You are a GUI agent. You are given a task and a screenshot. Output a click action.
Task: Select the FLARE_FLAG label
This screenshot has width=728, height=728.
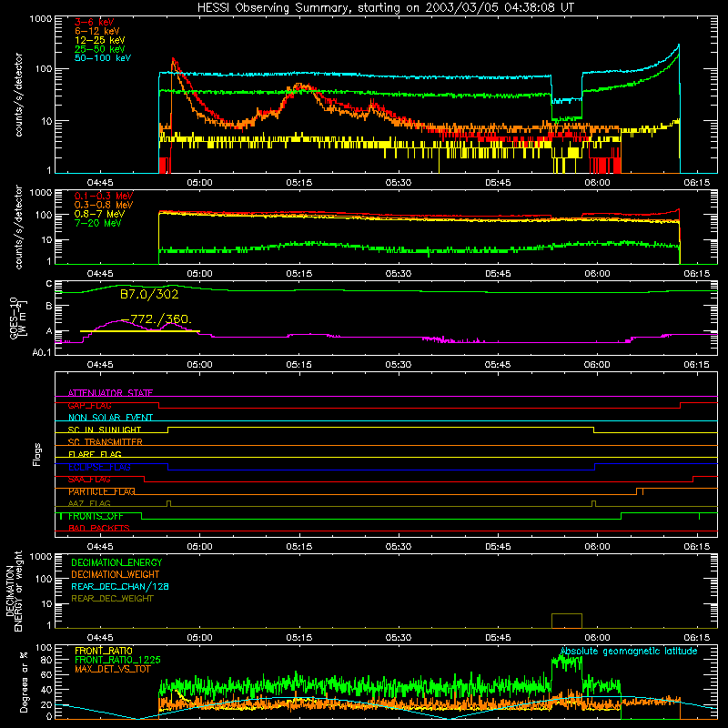[95, 454]
